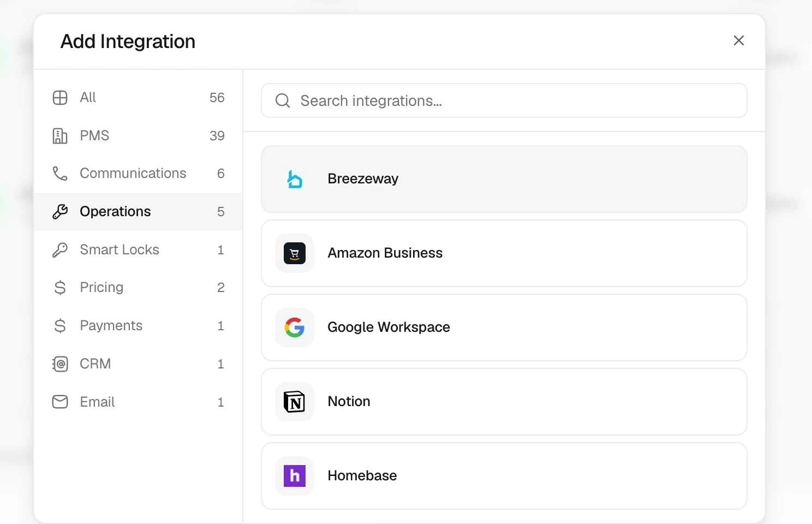The height and width of the screenshot is (524, 812).
Task: Click the All category grid icon
Action: 60,98
